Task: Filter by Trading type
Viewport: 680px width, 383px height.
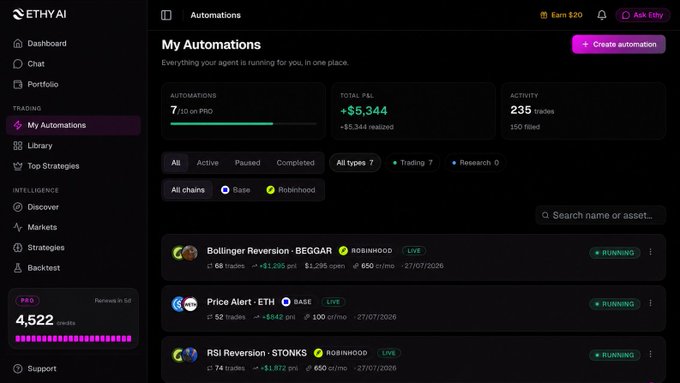Action: coord(413,163)
